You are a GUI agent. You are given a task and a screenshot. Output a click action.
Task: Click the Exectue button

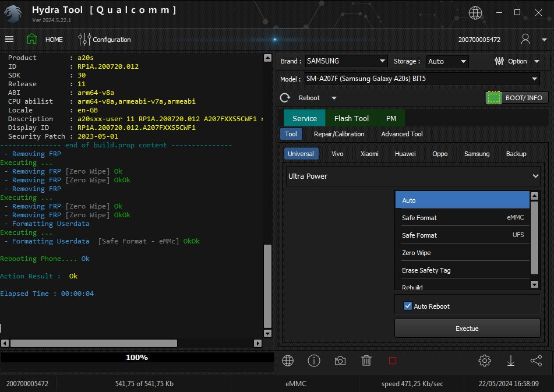(x=467, y=329)
